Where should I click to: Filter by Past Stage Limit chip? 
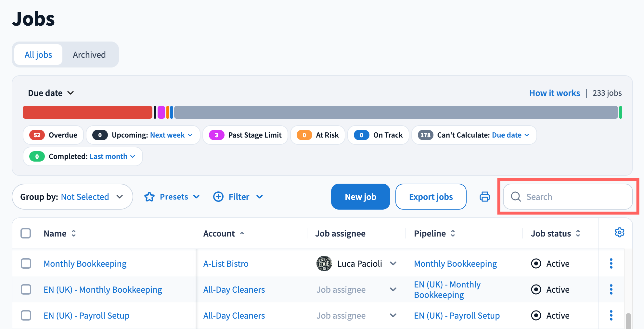(245, 135)
